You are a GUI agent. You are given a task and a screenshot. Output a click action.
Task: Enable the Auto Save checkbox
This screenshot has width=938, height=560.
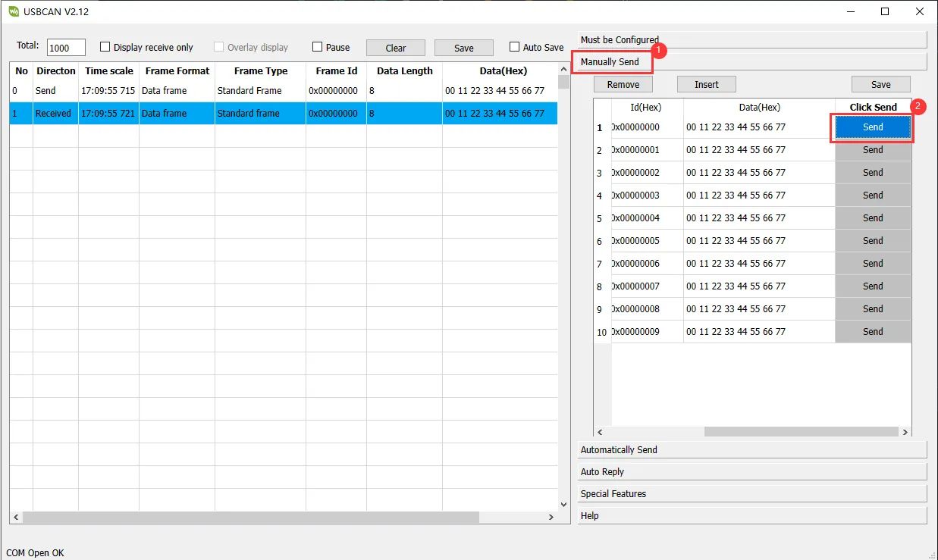(x=515, y=47)
